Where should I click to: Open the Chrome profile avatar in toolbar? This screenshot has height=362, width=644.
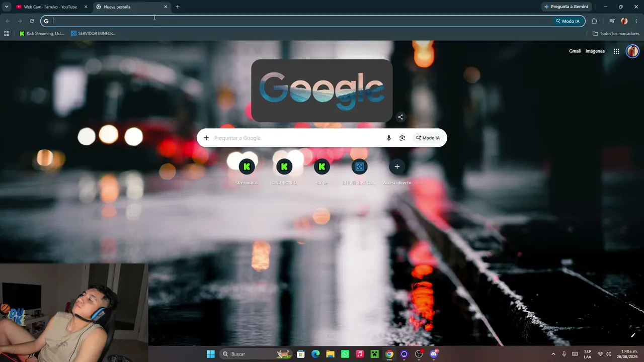pyautogui.click(x=624, y=21)
